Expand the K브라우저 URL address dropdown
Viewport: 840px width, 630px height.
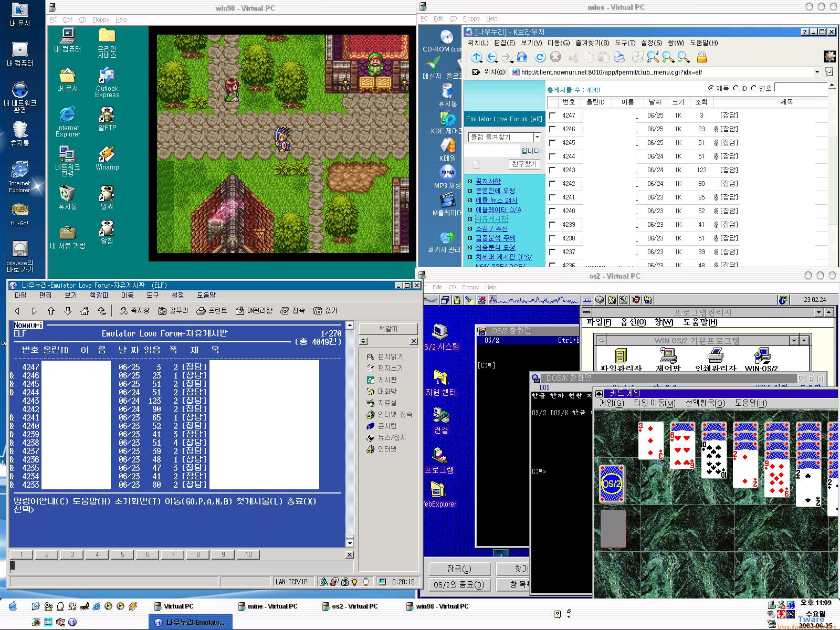pyautogui.click(x=817, y=72)
